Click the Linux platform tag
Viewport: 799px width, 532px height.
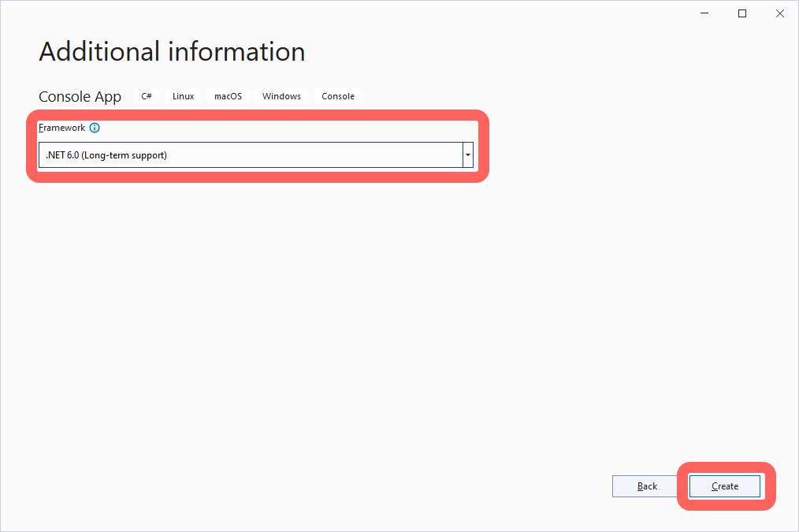pos(183,96)
